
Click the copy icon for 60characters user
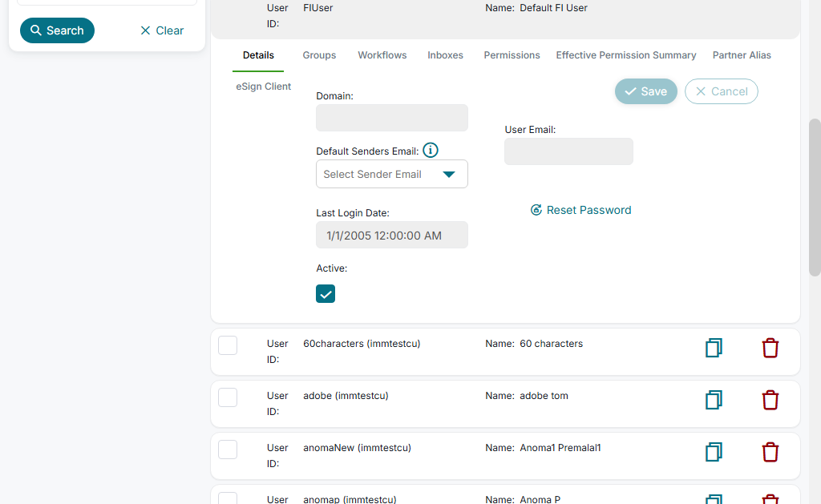(x=714, y=348)
